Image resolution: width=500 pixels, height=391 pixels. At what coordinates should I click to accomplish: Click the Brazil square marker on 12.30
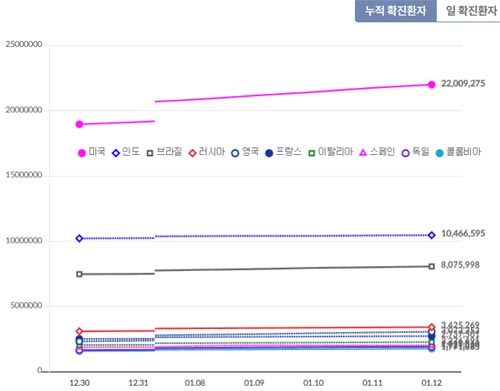click(79, 274)
